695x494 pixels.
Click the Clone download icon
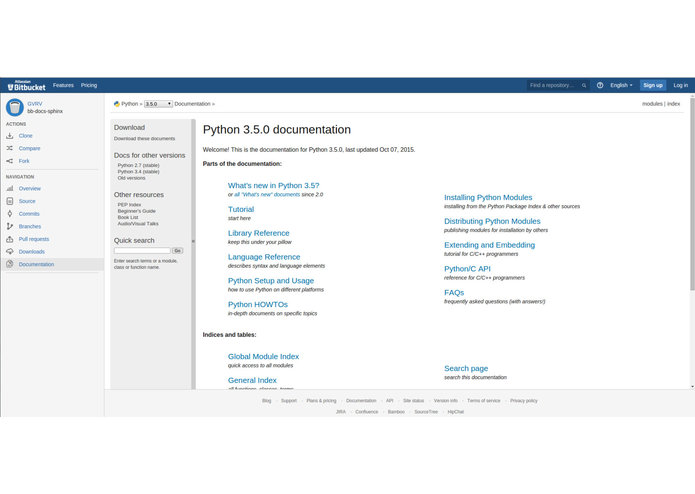[10, 136]
